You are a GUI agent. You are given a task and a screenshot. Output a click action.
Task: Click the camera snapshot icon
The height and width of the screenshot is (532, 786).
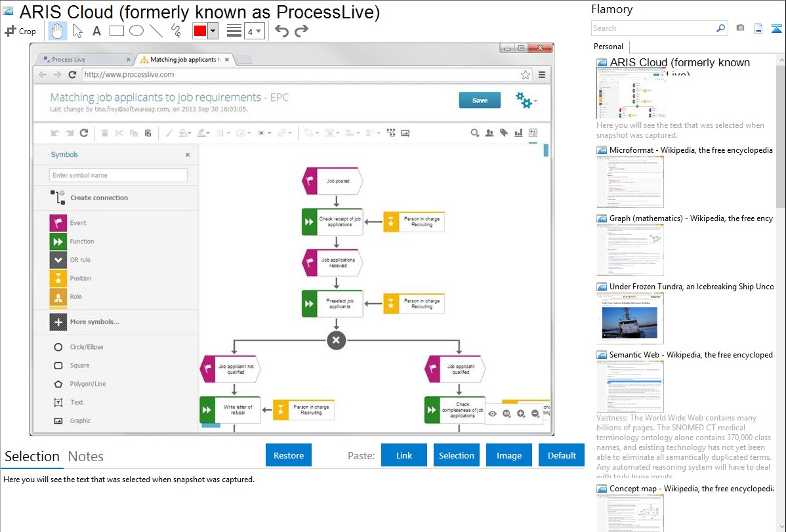pos(740,28)
